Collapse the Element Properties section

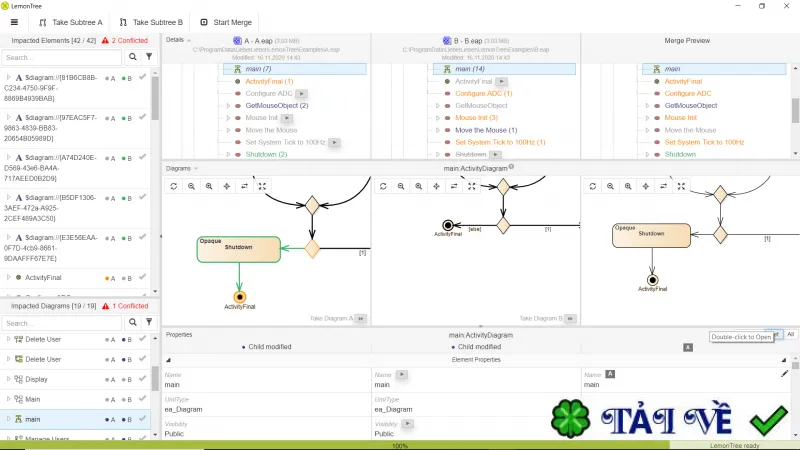(x=168, y=360)
